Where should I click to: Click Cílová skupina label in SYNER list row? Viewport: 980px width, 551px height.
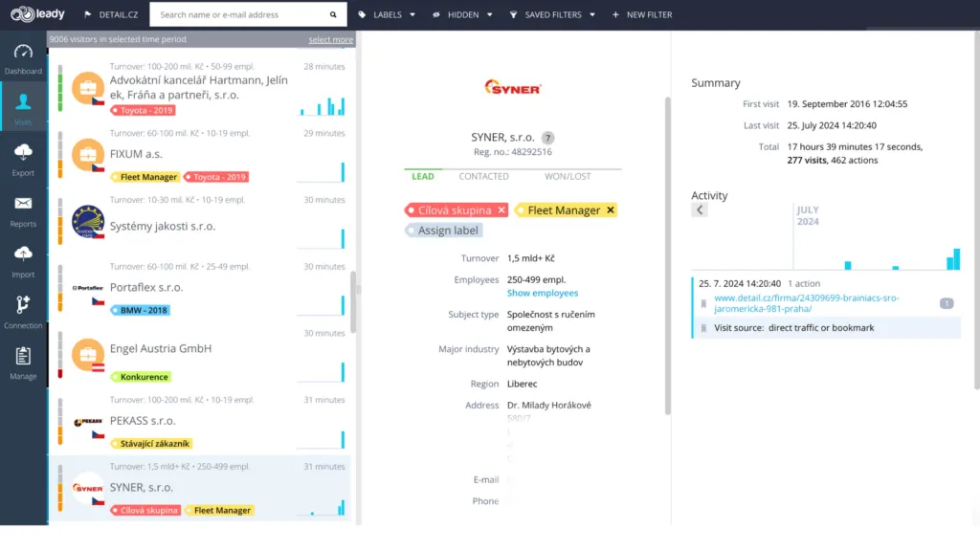[145, 511]
